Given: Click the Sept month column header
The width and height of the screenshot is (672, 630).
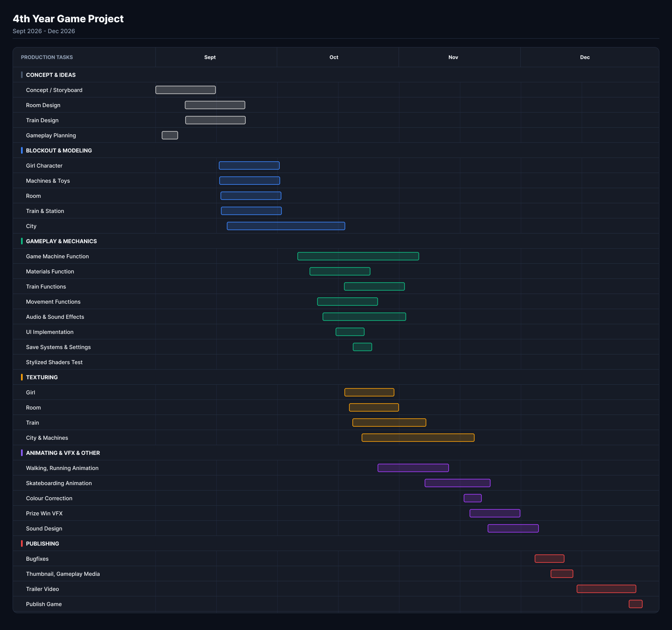Looking at the screenshot, I should click(210, 57).
